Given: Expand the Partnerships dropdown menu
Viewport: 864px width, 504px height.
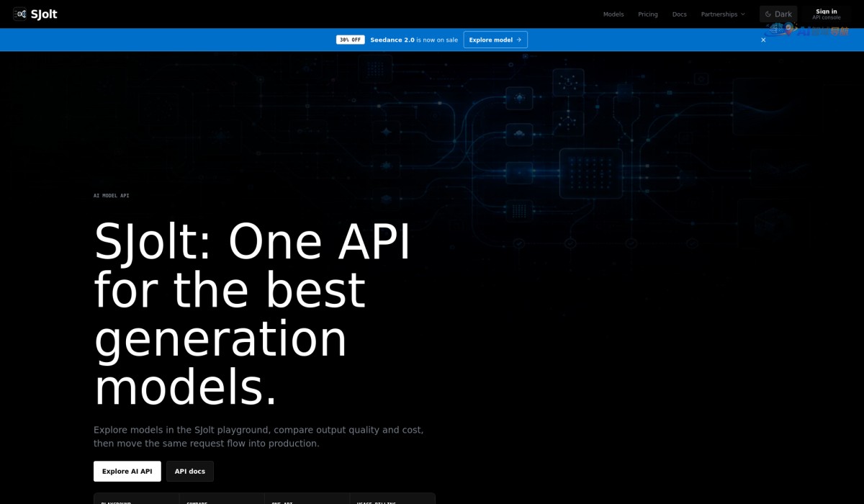Looking at the screenshot, I should pyautogui.click(x=723, y=14).
